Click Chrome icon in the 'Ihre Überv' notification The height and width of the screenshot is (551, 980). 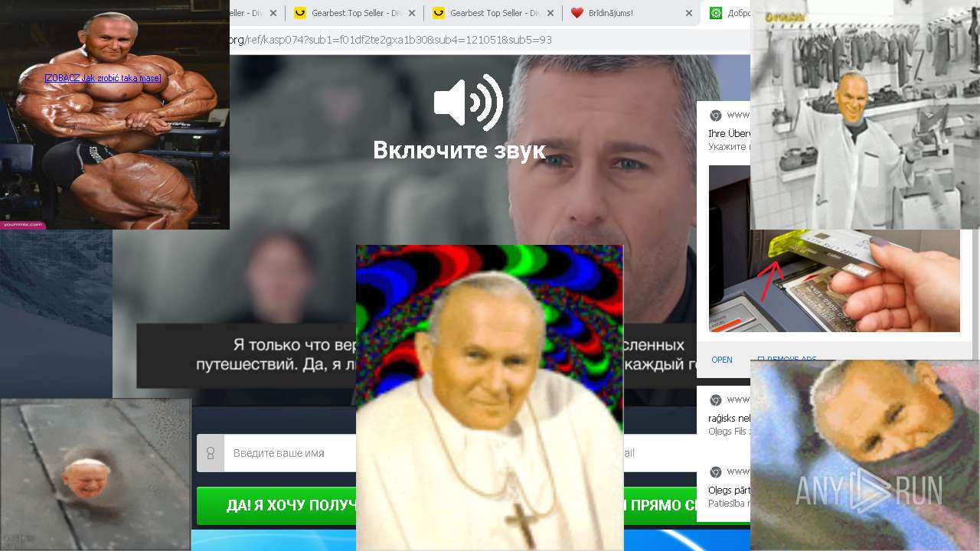pyautogui.click(x=715, y=115)
